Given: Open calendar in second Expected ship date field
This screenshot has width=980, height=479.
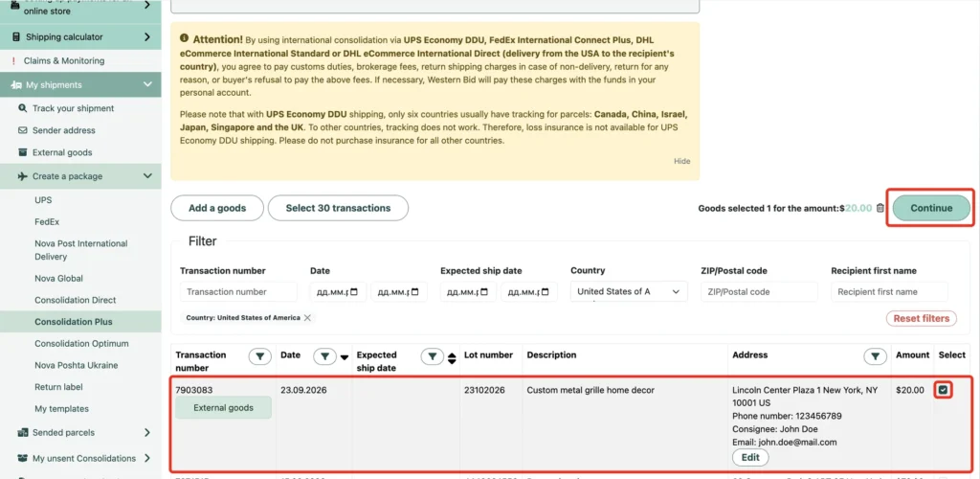Looking at the screenshot, I should click(x=545, y=292).
